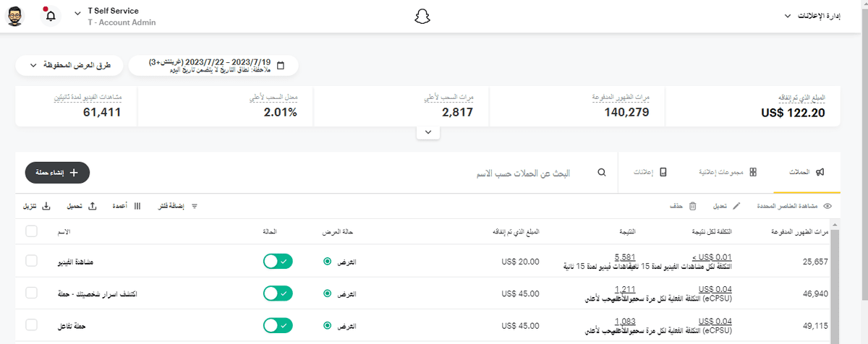Toggle off the مشاهدة الفيديو campaign

click(x=278, y=262)
